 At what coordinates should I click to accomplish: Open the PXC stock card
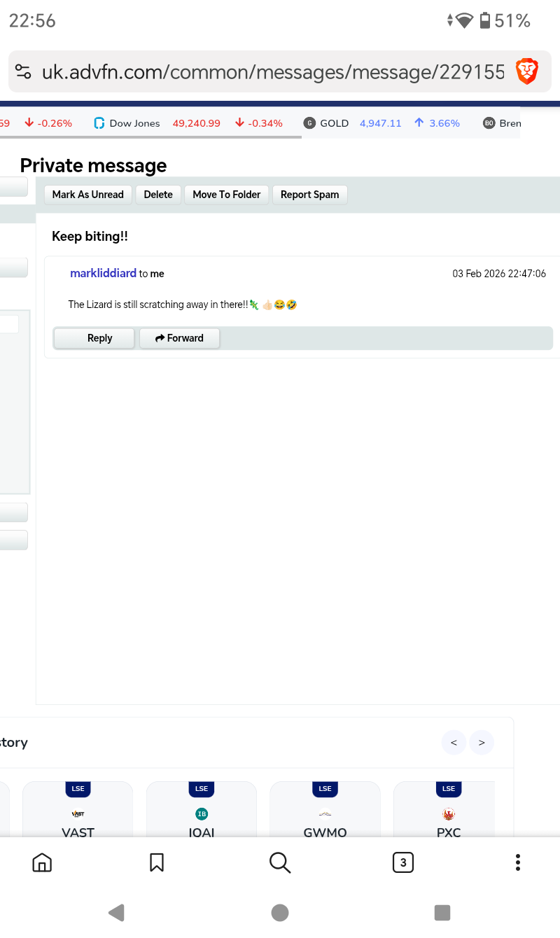(x=444, y=809)
